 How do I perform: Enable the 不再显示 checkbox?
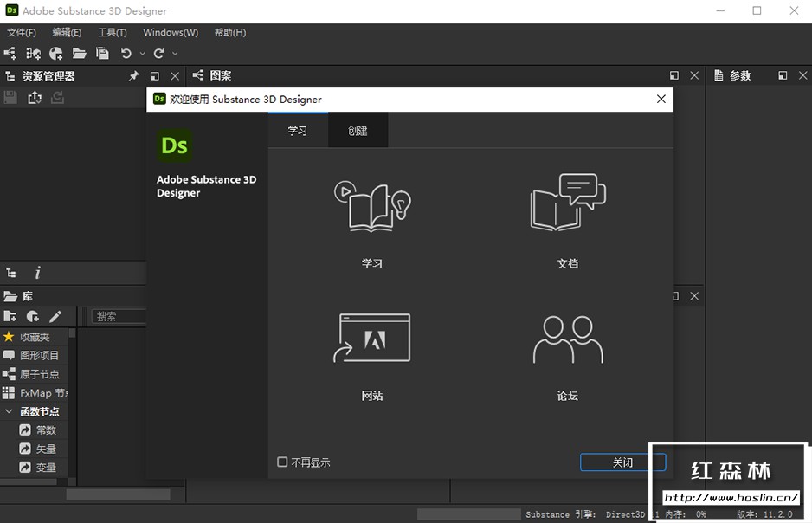click(x=282, y=462)
